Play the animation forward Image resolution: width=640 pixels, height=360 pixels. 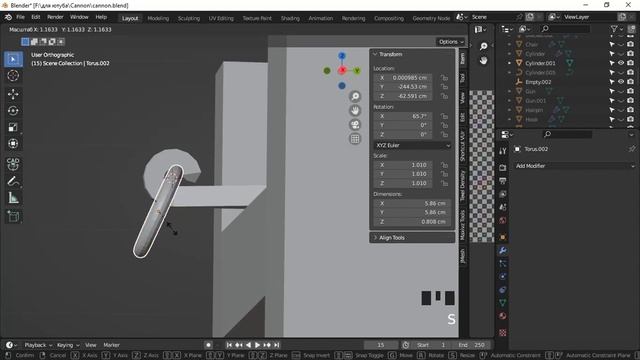pyautogui.click(x=258, y=345)
